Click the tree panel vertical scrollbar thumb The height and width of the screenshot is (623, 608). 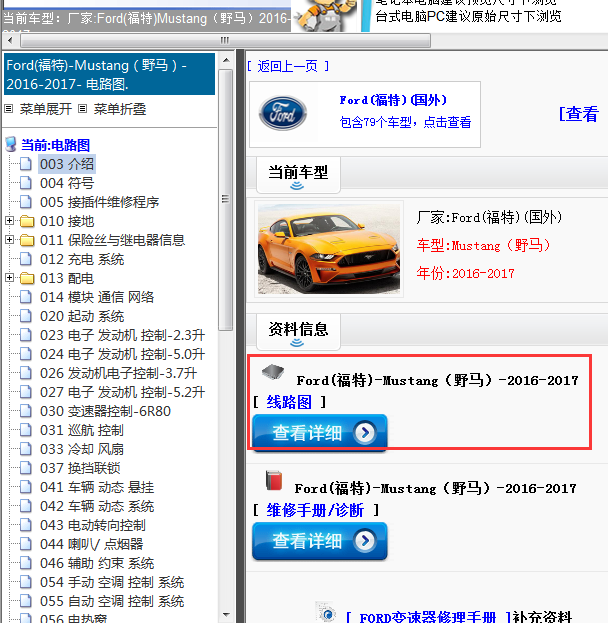coord(226,199)
